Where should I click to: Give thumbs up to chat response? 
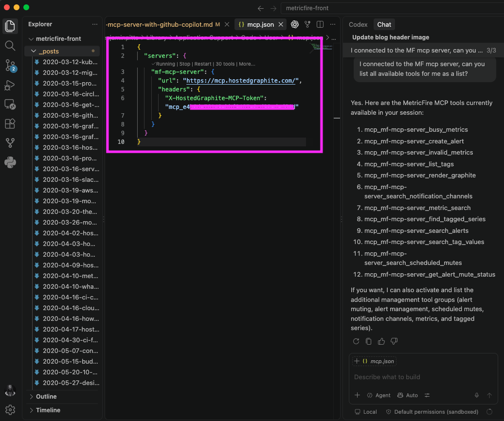point(381,341)
